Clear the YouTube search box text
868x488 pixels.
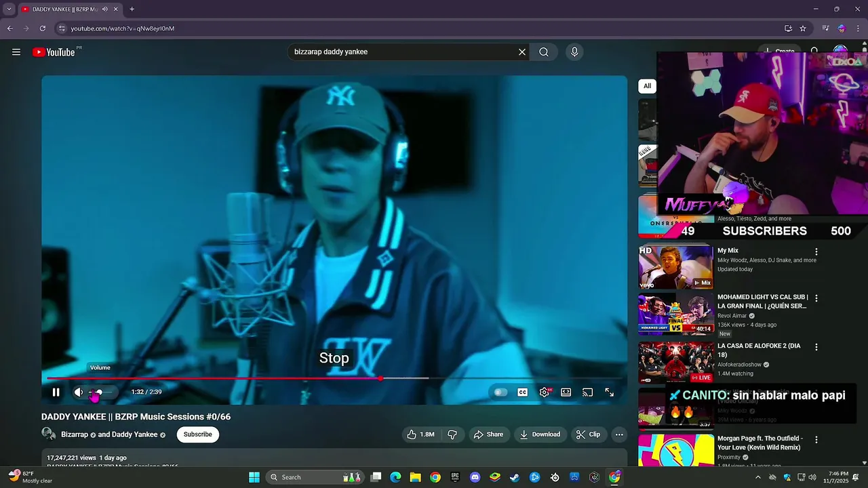522,52
